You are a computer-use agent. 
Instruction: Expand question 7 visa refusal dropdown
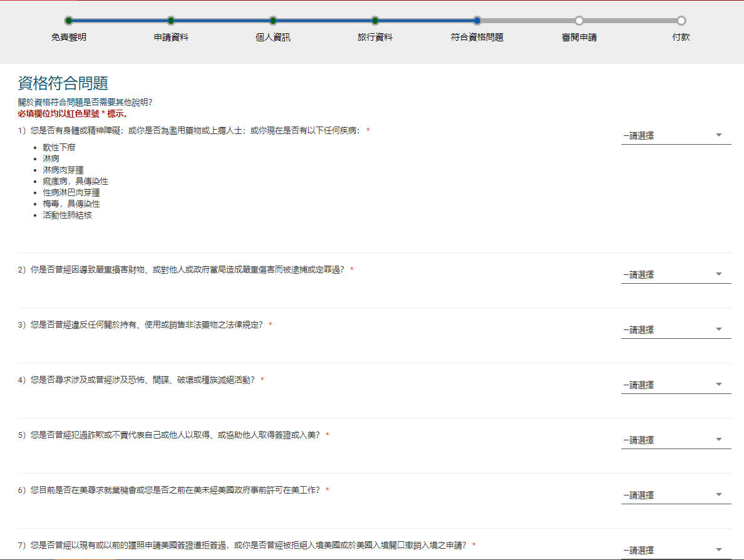click(x=675, y=550)
